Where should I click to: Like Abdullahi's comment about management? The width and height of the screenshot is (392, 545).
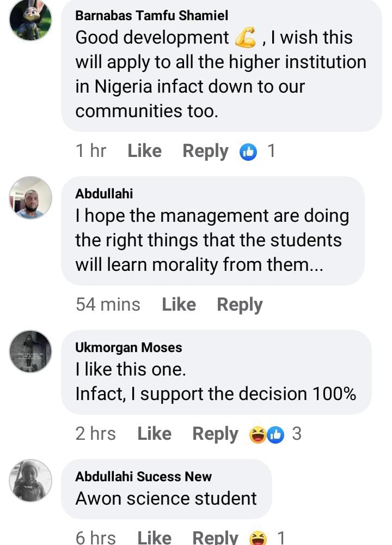tap(179, 305)
